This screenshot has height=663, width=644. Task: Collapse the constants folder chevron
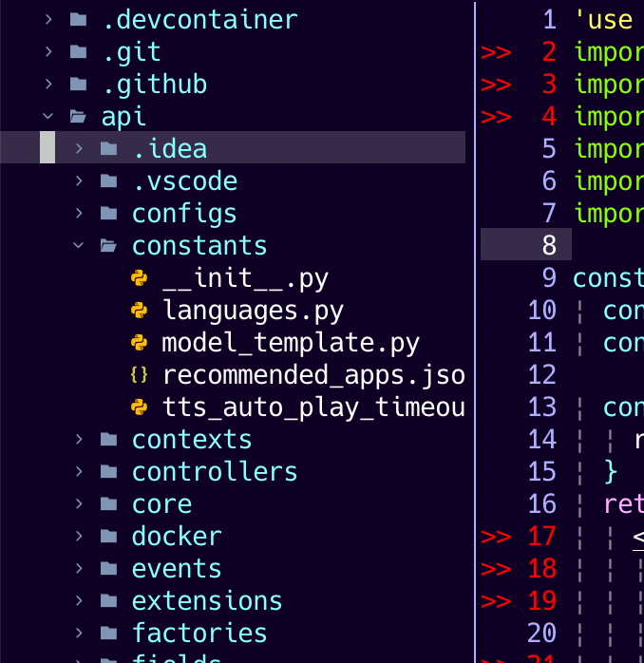point(79,246)
